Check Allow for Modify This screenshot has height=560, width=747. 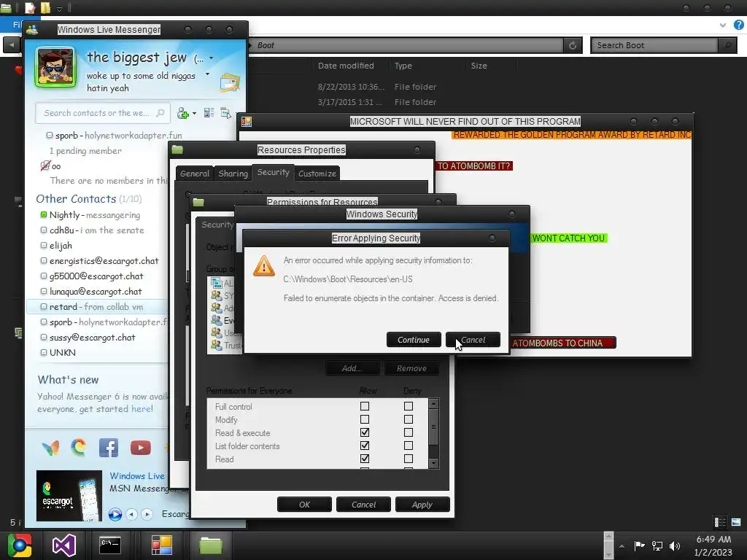click(x=365, y=419)
